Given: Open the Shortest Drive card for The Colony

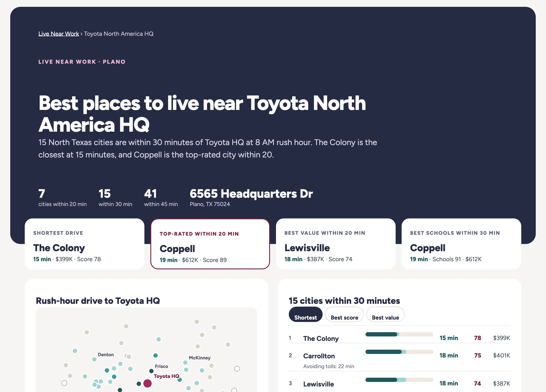Looking at the screenshot, I should pyautogui.click(x=84, y=244).
